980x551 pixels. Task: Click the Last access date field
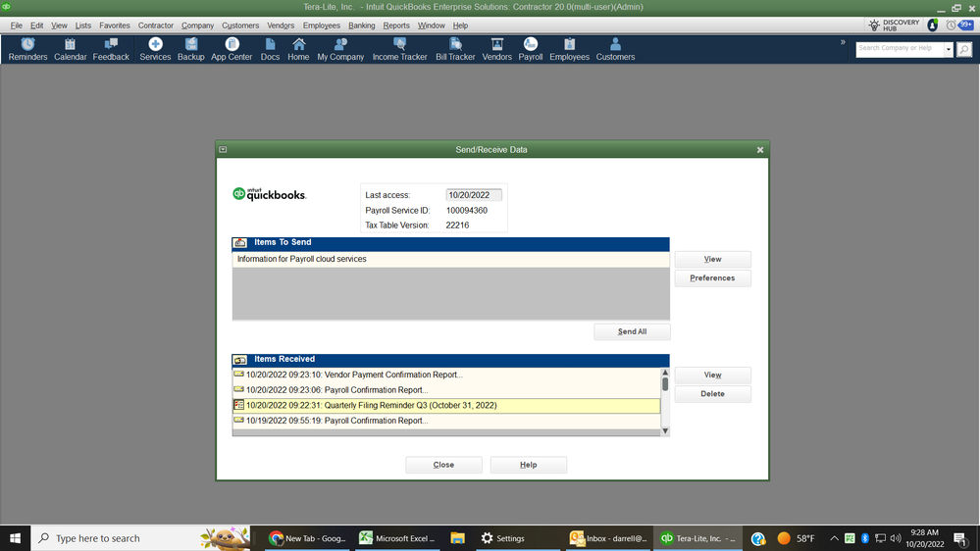[474, 195]
